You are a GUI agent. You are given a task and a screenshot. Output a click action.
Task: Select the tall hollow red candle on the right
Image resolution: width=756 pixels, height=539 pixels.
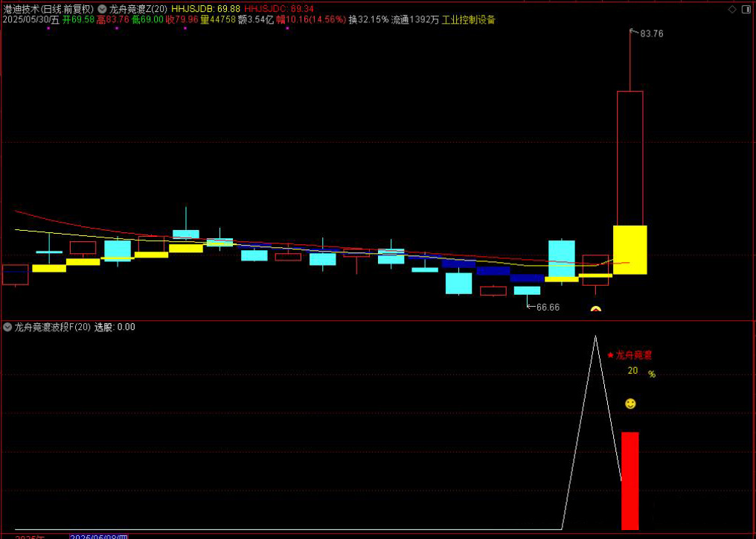[x=630, y=156]
